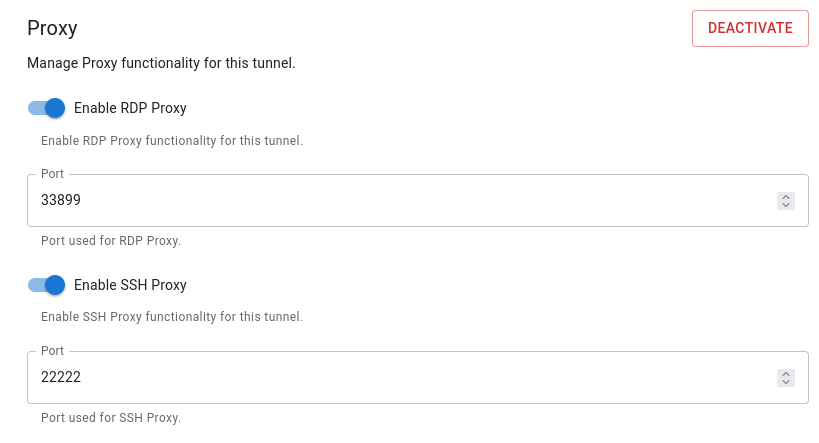Decrease RDP port with the down arrow
The height and width of the screenshot is (443, 819).
pos(786,206)
